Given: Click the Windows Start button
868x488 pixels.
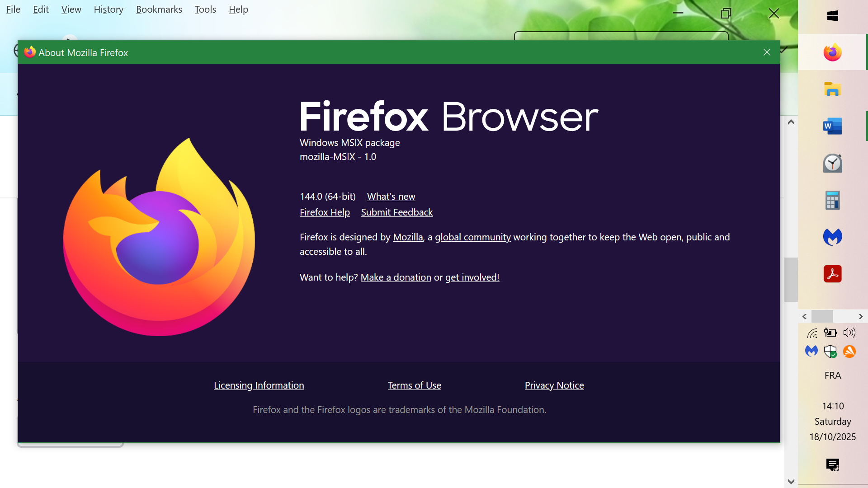Looking at the screenshot, I should pyautogui.click(x=832, y=16).
